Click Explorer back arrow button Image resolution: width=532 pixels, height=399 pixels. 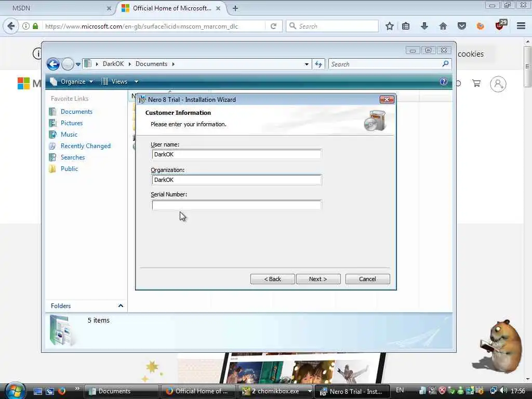click(54, 64)
